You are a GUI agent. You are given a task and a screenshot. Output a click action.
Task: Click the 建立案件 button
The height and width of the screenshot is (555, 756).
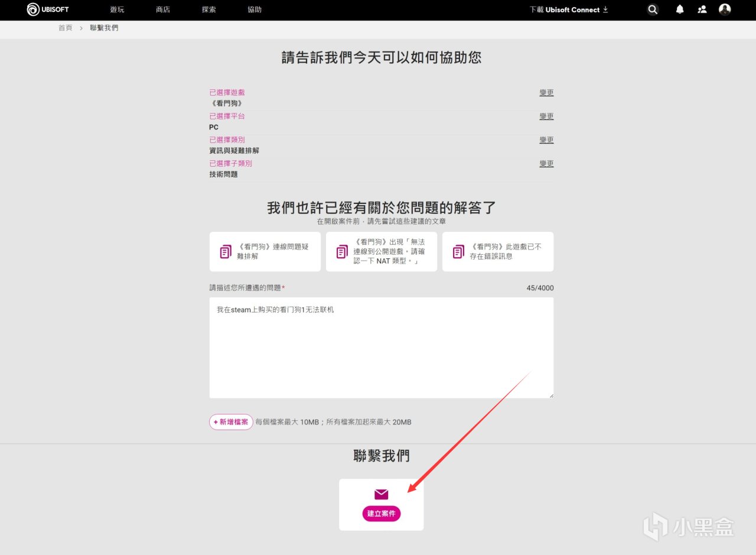[382, 514]
